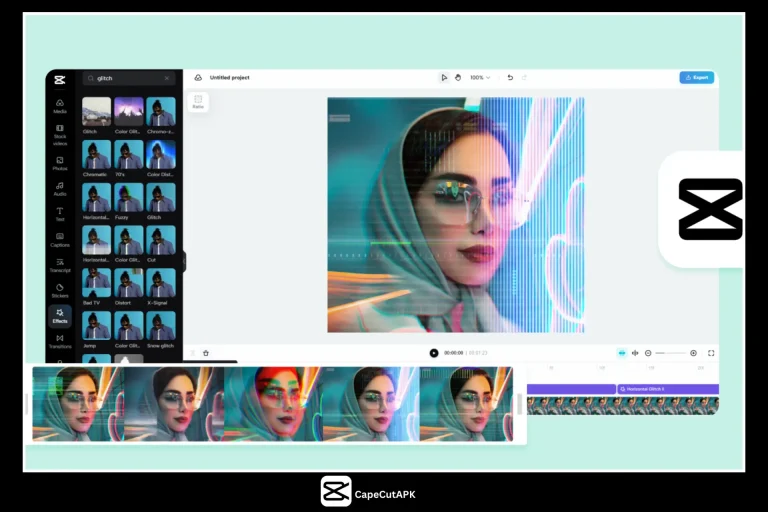Toggle the timeline snapping icon
Image resolution: width=768 pixels, height=512 pixels.
click(622, 353)
